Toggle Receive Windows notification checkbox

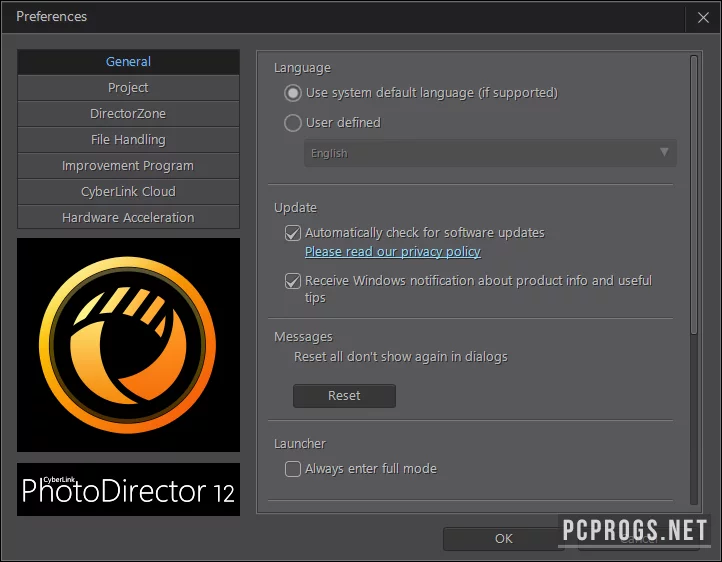tap(293, 281)
